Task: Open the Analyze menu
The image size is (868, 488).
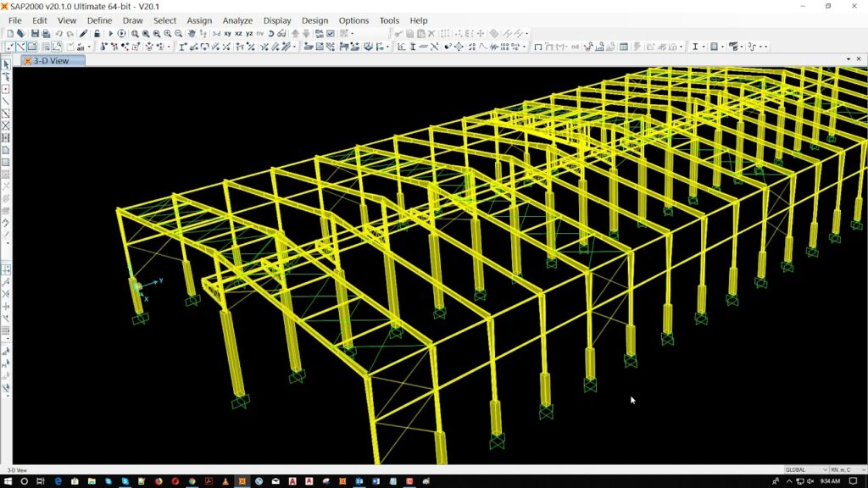Action: click(x=237, y=20)
